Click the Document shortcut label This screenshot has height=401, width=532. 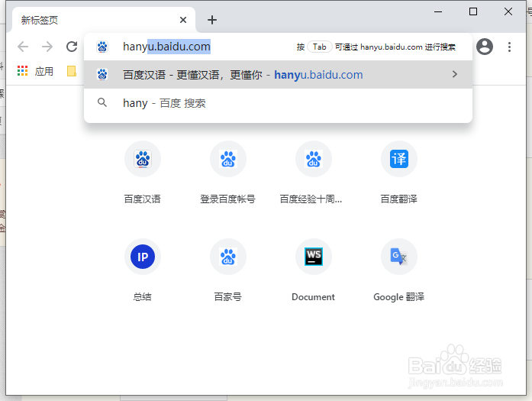coord(313,297)
